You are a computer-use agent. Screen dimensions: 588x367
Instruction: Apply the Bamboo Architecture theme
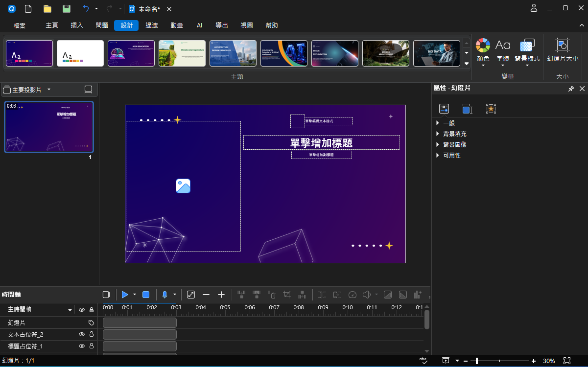[x=386, y=53]
